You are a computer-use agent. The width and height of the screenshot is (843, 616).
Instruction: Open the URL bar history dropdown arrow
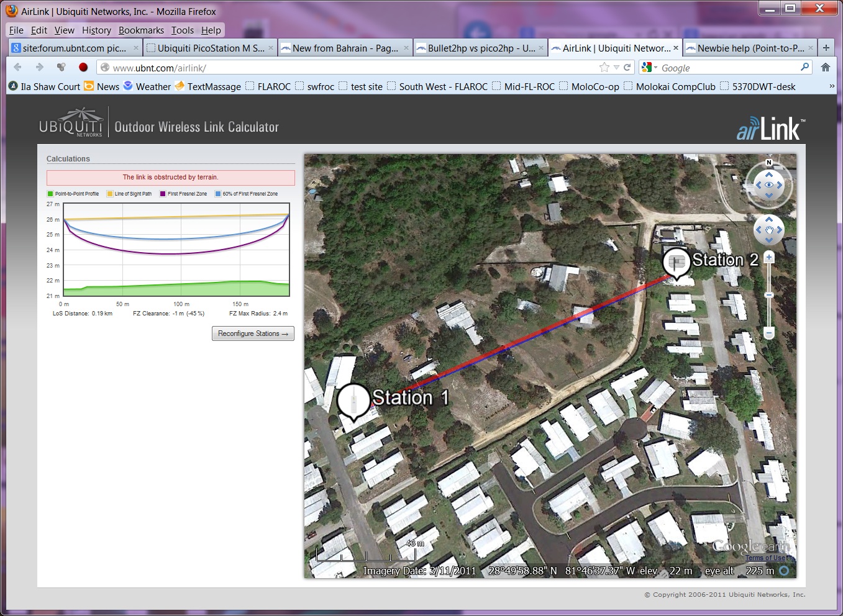click(616, 67)
